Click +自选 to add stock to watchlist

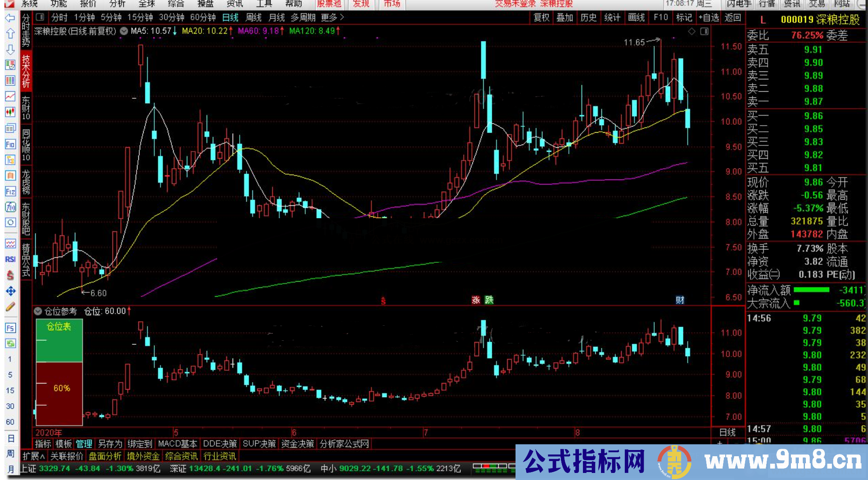tap(708, 19)
